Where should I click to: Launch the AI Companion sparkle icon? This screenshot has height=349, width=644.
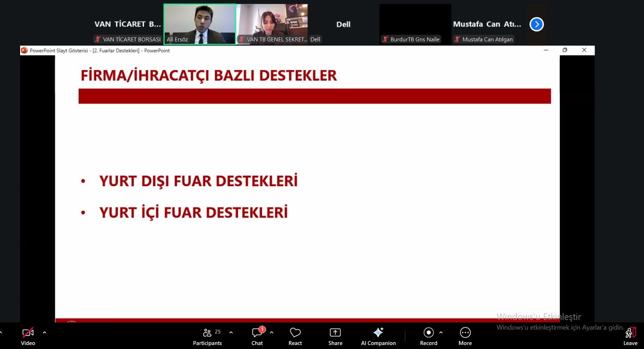(x=378, y=332)
